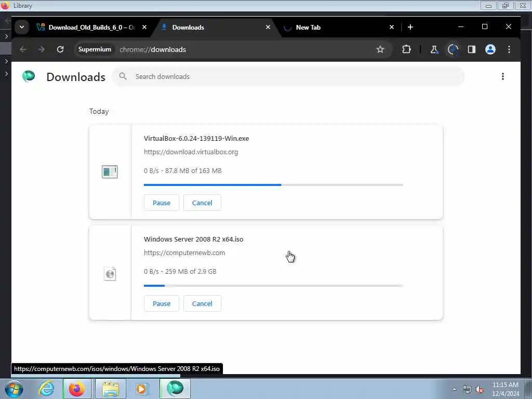Open the Chrome Labs flask icon
Viewport: 532px width, 399px height.
434,49
